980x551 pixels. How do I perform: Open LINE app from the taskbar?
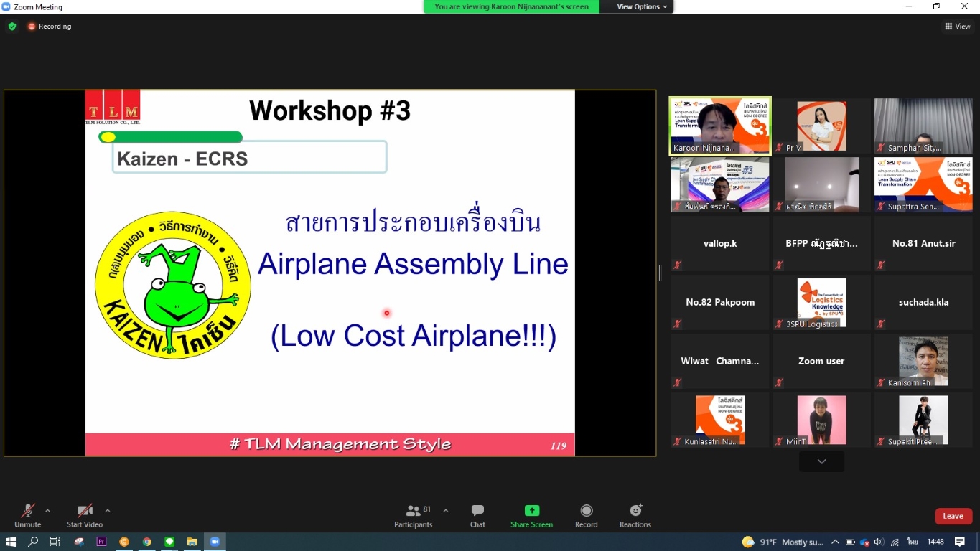click(x=169, y=542)
